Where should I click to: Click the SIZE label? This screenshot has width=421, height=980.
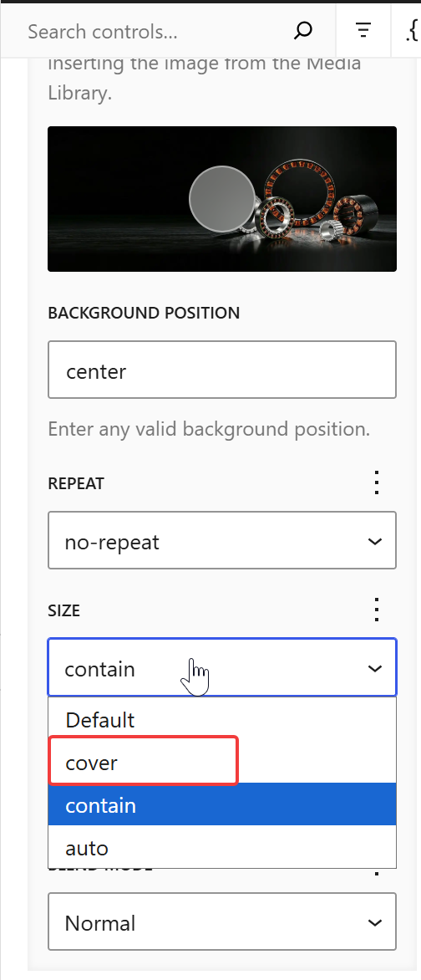pos(63,610)
